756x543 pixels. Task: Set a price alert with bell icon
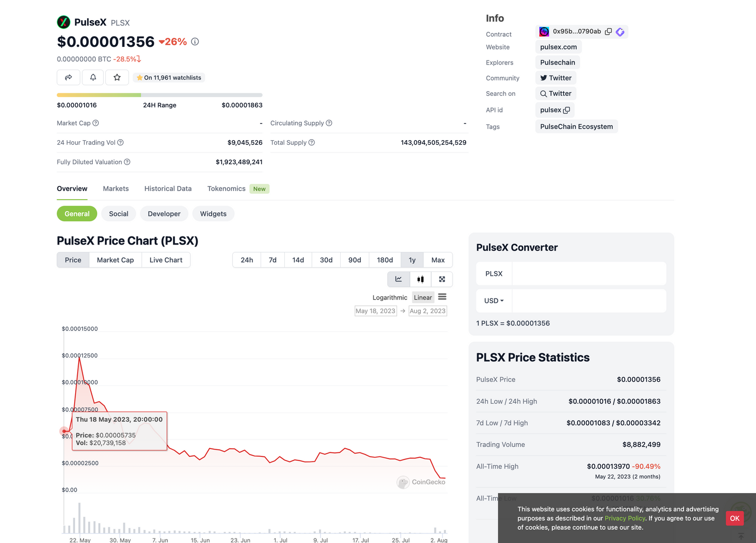[x=93, y=78]
